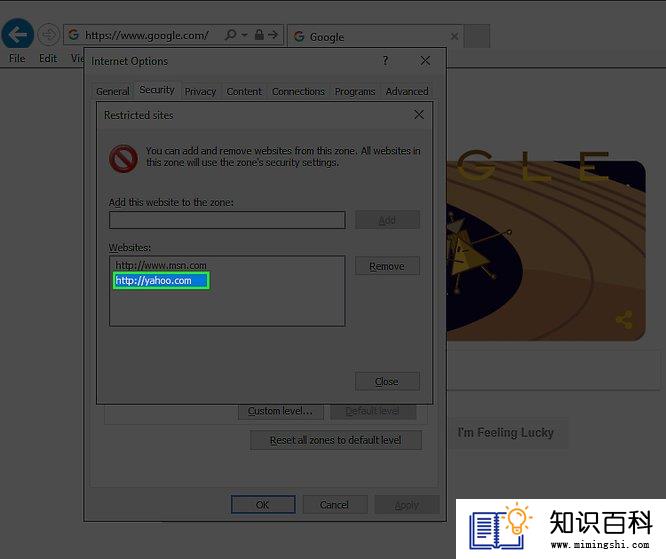This screenshot has width=666, height=559.
Task: Click the Remove button
Action: 387,266
